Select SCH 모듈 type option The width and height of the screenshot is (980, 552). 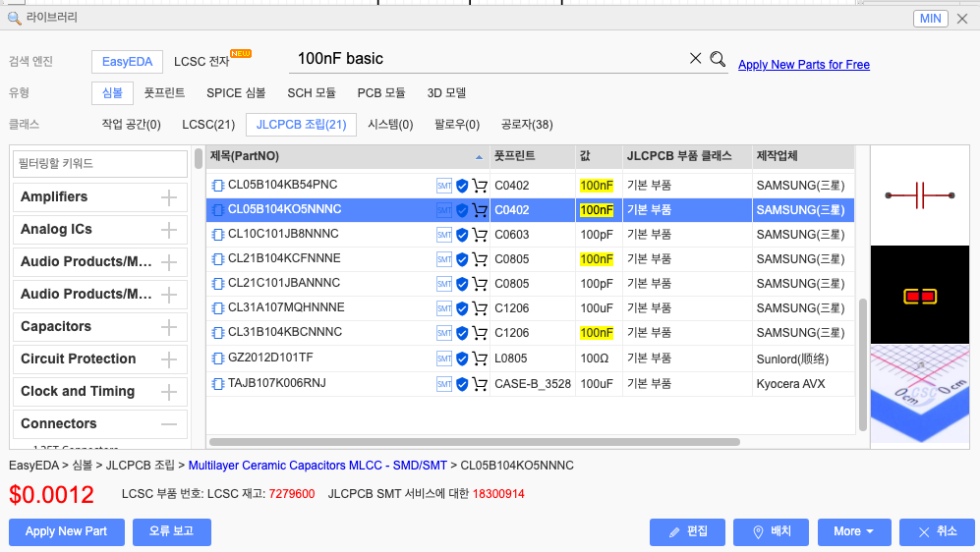point(312,93)
